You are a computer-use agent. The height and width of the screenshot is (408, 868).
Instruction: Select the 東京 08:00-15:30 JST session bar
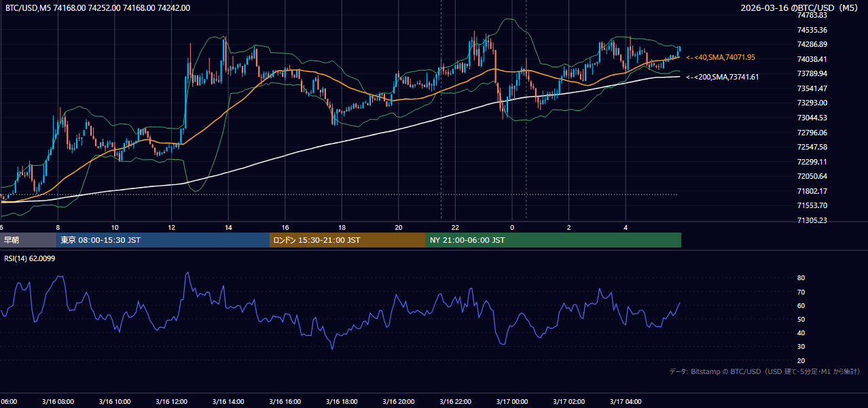pyautogui.click(x=163, y=240)
